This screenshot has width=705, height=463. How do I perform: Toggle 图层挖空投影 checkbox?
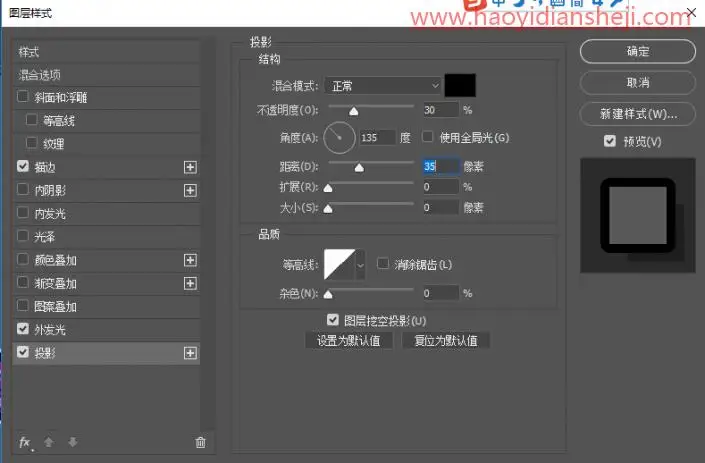click(x=332, y=320)
